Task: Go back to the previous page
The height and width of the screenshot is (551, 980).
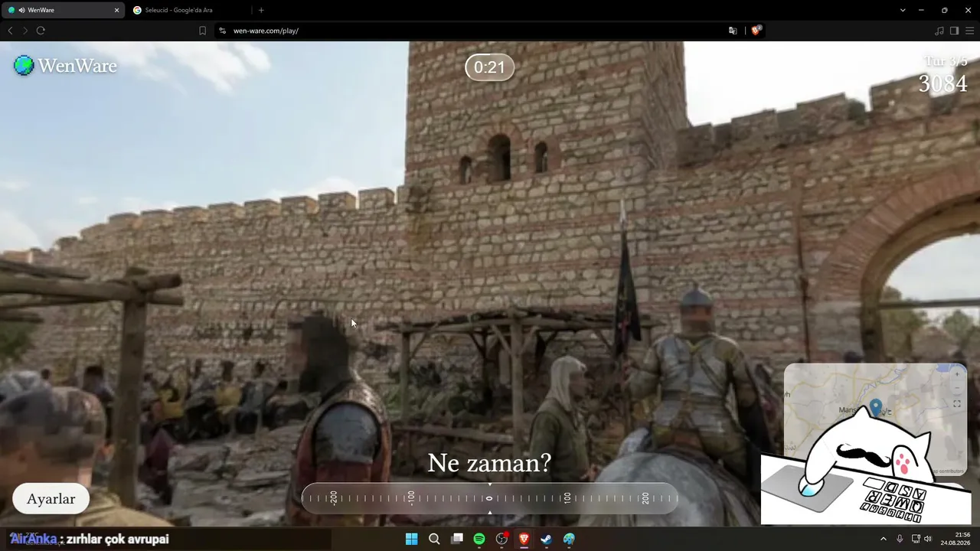Action: tap(10, 31)
